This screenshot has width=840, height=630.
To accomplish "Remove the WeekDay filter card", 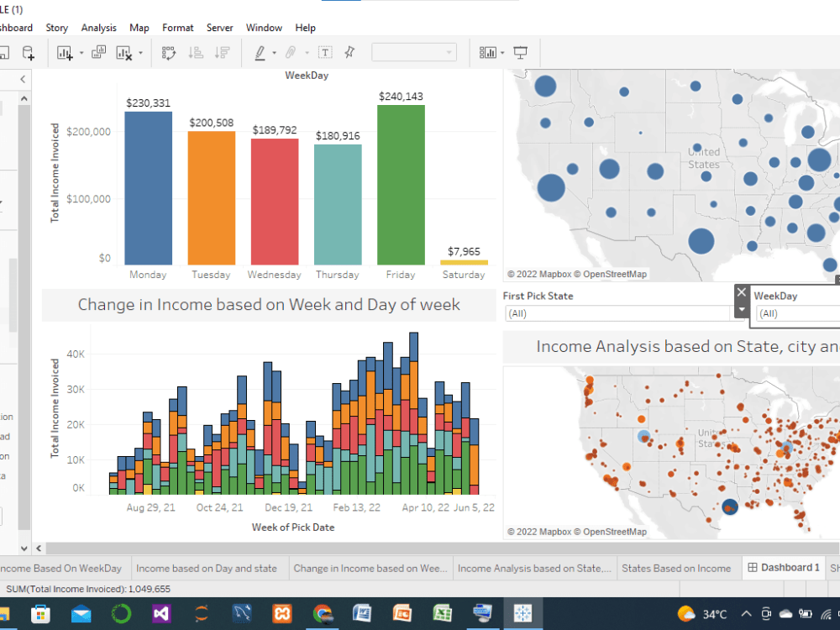I will pyautogui.click(x=740, y=292).
